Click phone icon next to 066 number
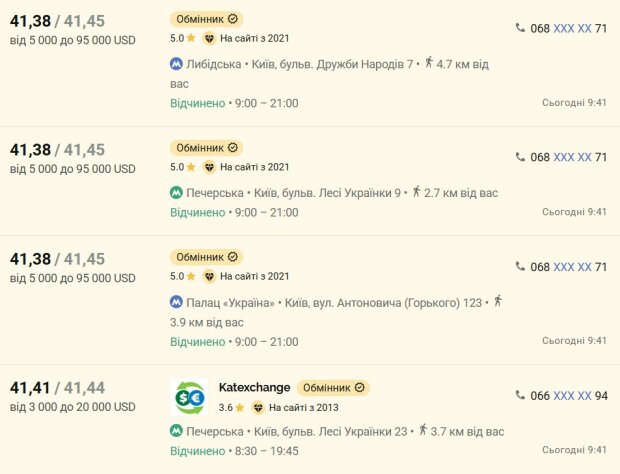 point(520,395)
